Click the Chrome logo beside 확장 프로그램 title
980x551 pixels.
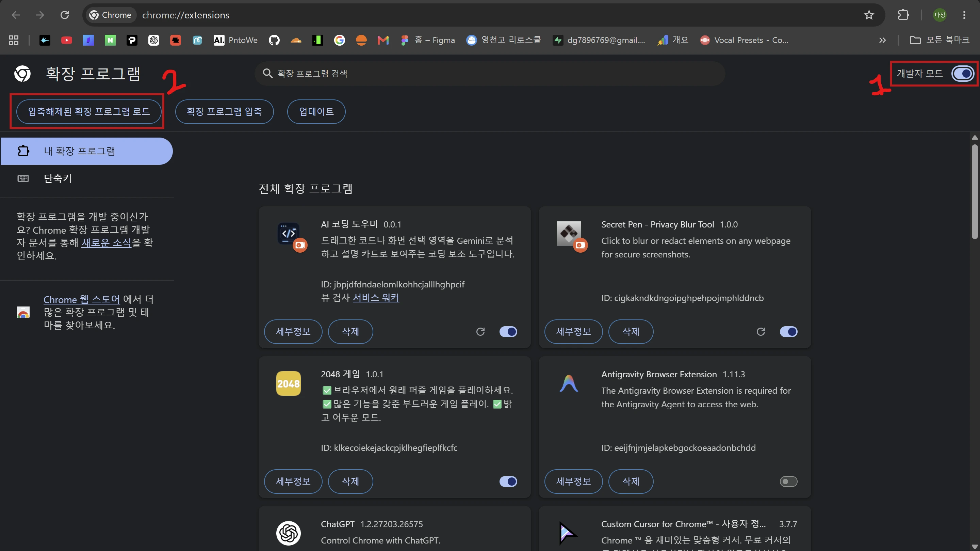[22, 74]
